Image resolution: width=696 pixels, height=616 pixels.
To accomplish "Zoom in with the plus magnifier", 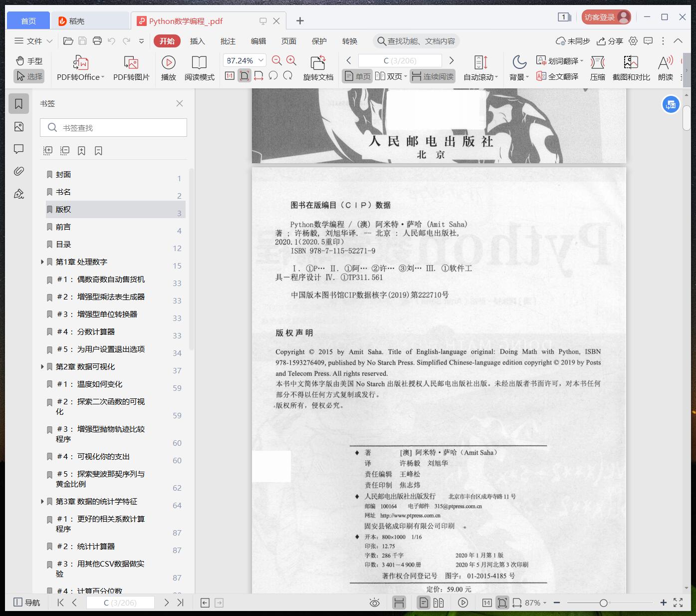I will (x=291, y=60).
